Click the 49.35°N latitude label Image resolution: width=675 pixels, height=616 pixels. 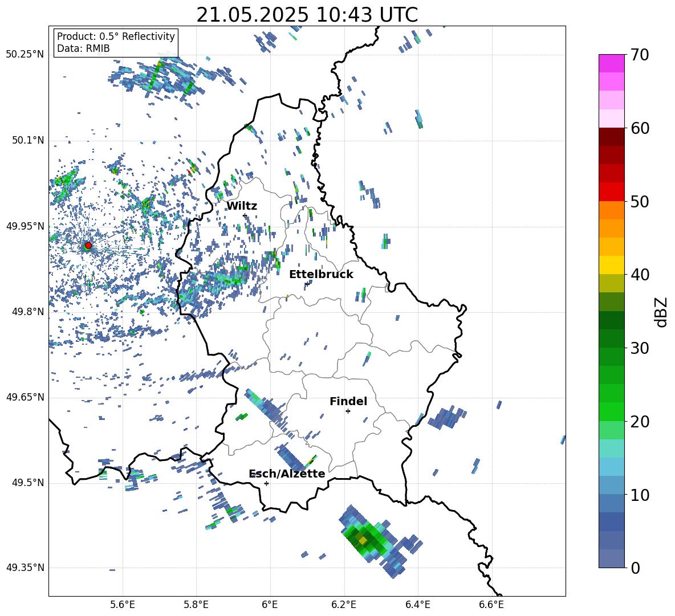(x=25, y=568)
